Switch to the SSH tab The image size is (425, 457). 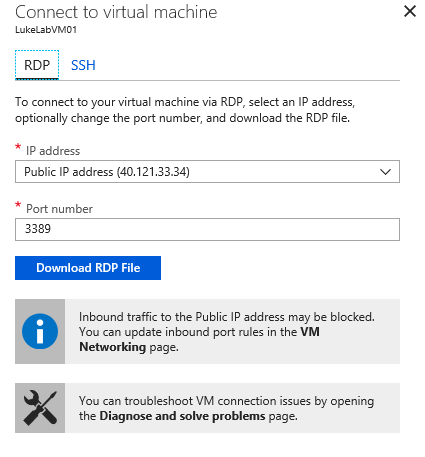[x=83, y=65]
